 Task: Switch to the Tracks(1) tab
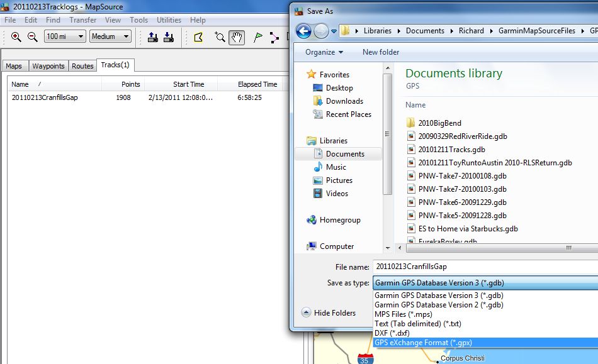tap(115, 65)
